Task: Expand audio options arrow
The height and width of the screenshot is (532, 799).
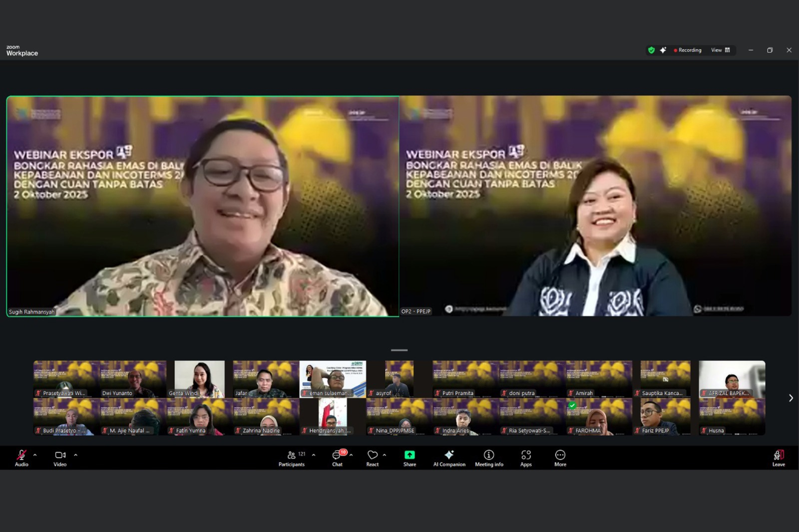Action: (35, 455)
